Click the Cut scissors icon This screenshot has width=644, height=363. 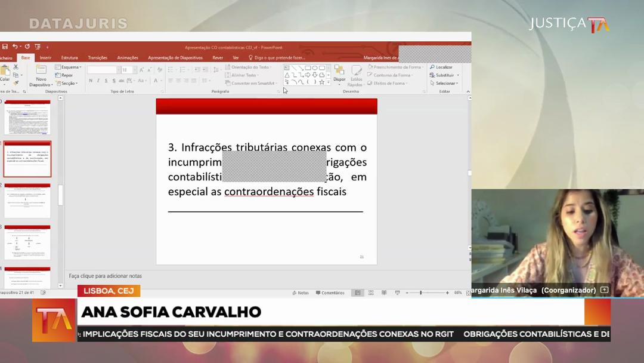(x=16, y=67)
